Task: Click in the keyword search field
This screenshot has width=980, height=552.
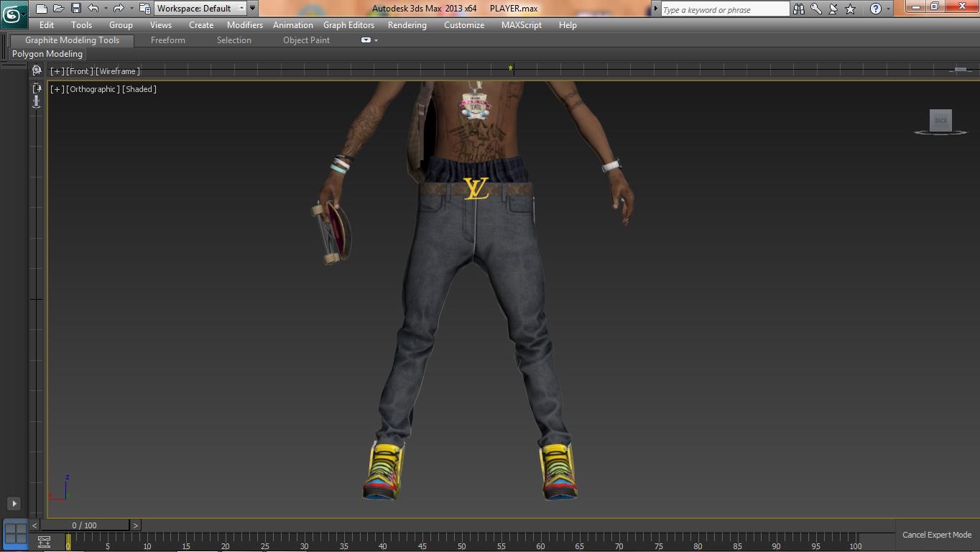Action: pos(725,9)
